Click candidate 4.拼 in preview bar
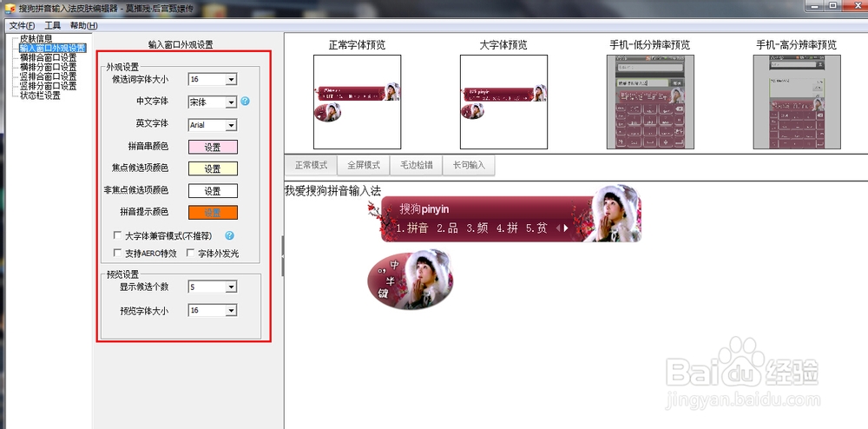Image resolution: width=868 pixels, height=429 pixels. (507, 228)
